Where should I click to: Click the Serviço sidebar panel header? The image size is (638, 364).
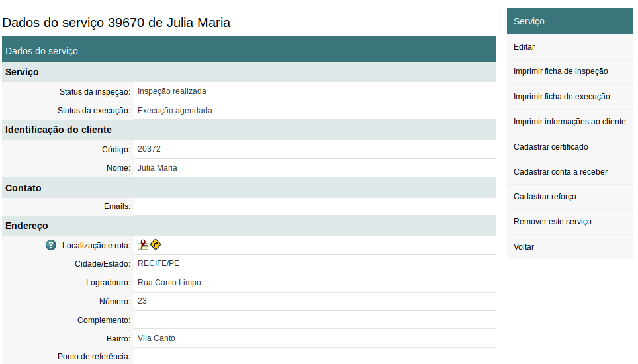click(570, 21)
